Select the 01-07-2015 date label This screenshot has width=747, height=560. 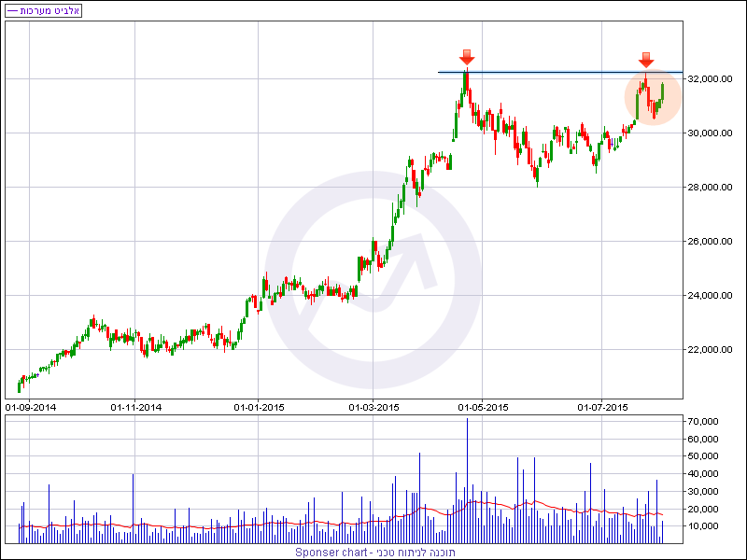coord(603,407)
